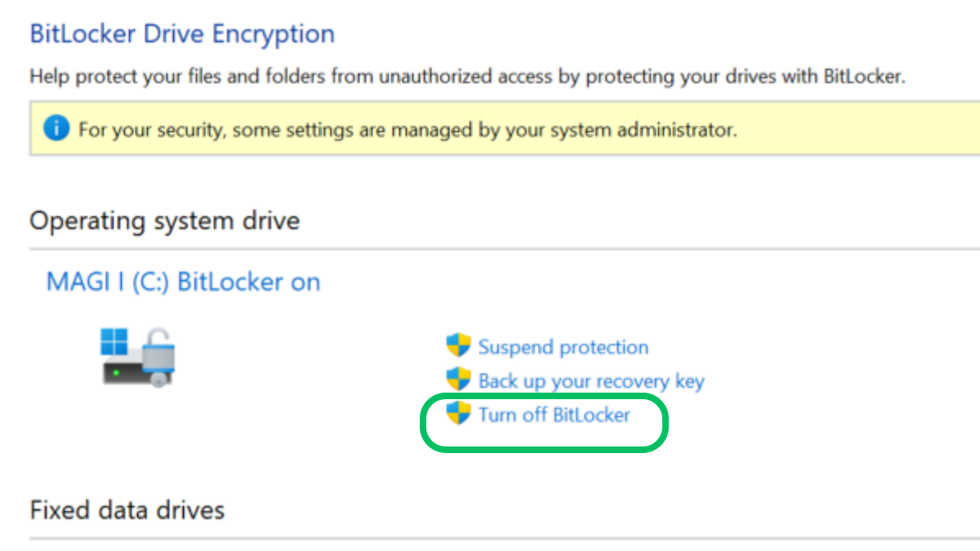Viewport: 980px width, 551px height.
Task: Click the shield icon next to Back up your recovery key
Action: pos(458,380)
